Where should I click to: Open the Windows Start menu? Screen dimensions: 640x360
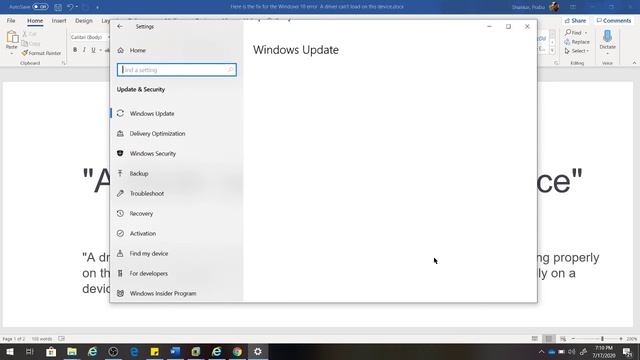10,351
